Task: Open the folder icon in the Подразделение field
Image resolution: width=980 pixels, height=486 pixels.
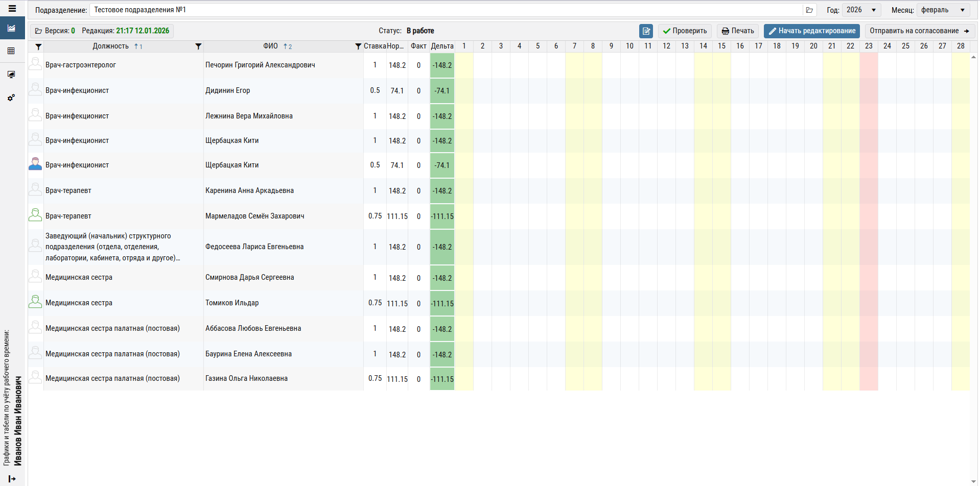Action: coord(809,10)
